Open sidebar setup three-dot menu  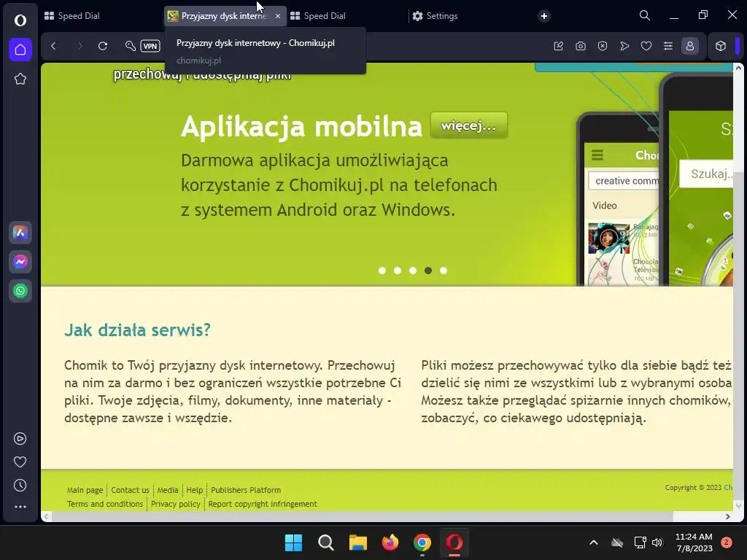(x=20, y=507)
